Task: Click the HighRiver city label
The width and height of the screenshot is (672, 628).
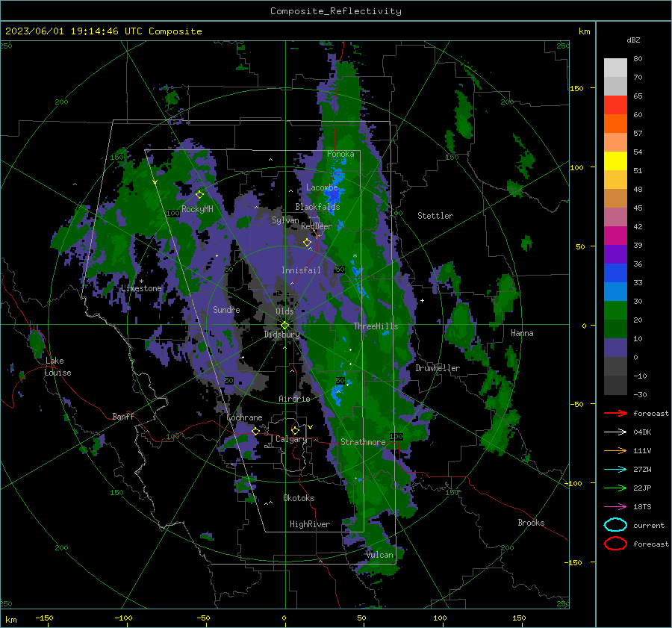Action: coord(310,524)
